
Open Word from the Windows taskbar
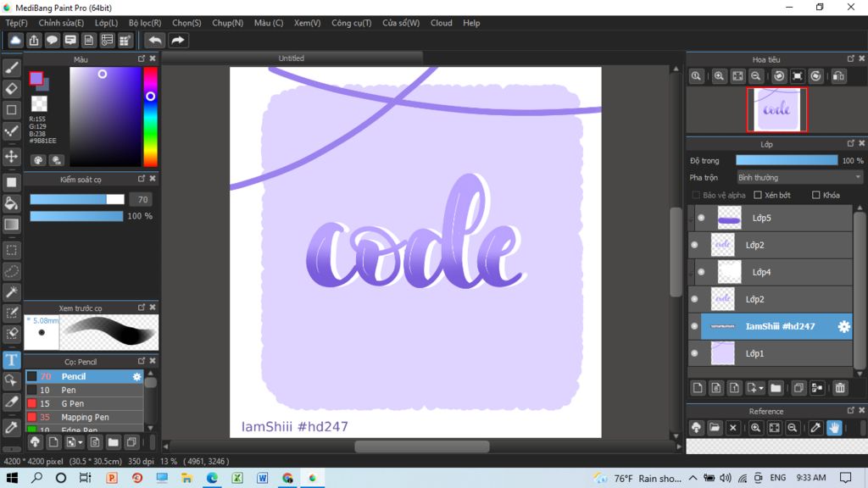263,478
